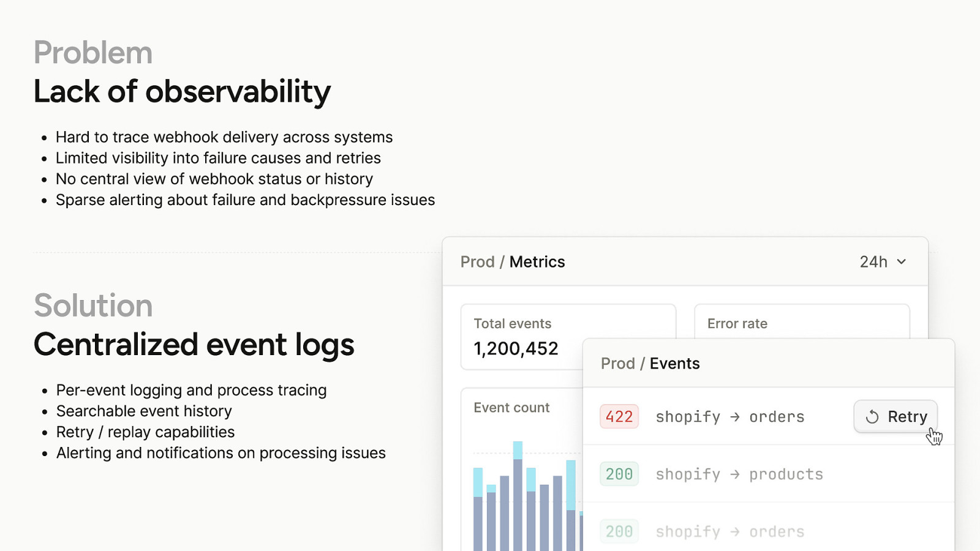Open the Total events card
This screenshot has height=551, width=980.
(x=521, y=337)
